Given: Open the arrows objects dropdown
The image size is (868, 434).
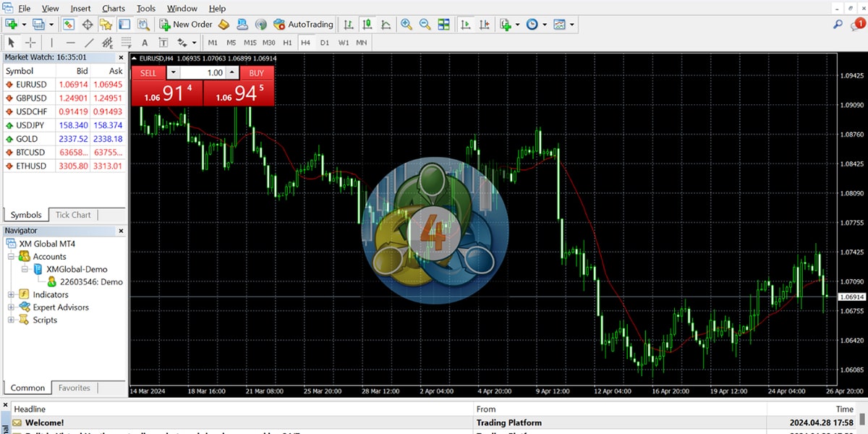Looking at the screenshot, I should pyautogui.click(x=194, y=43).
